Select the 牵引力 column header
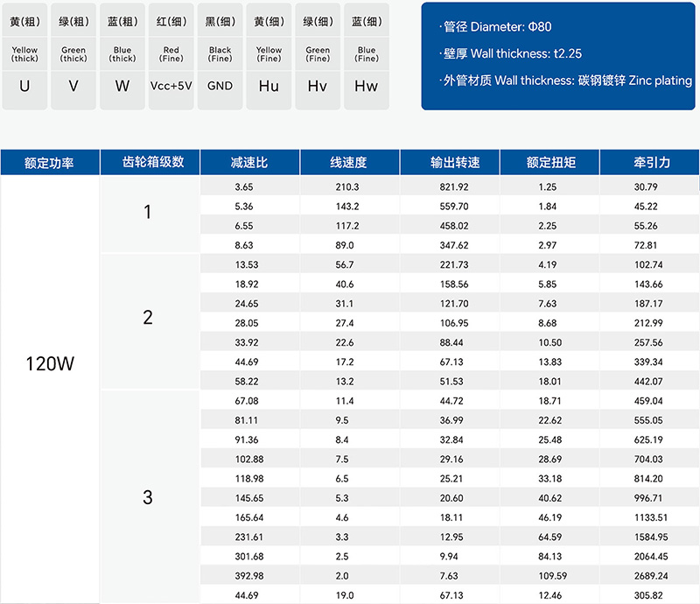The height and width of the screenshot is (604, 700). pos(651,163)
